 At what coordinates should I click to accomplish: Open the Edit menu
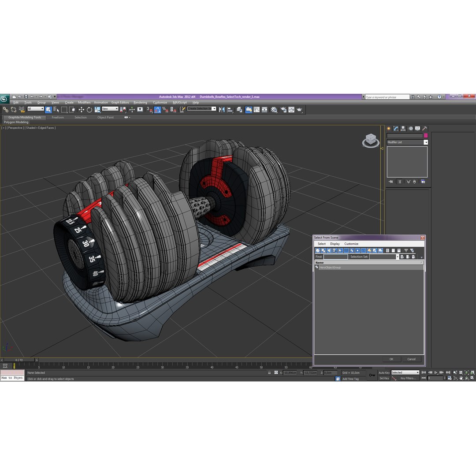[x=16, y=102]
